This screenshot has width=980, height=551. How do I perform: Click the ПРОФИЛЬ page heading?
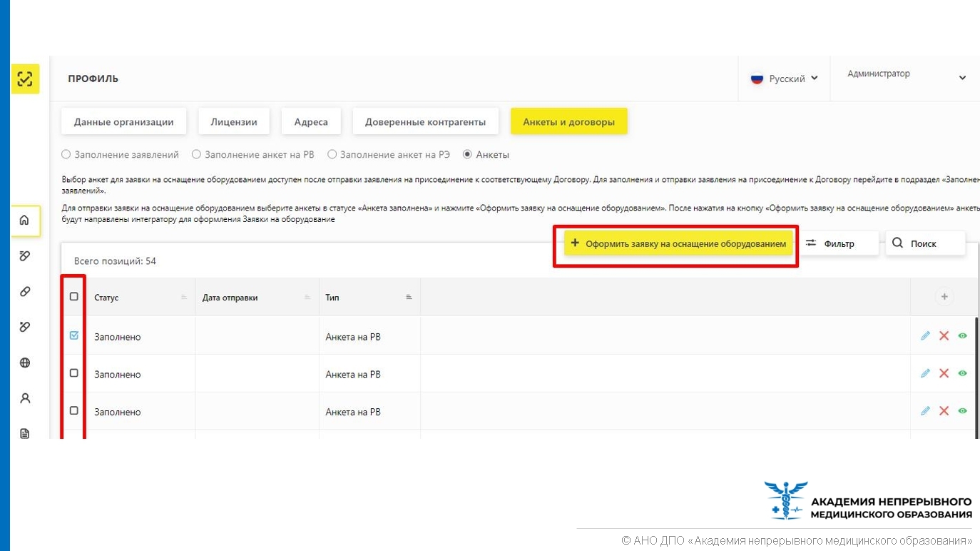[93, 79]
